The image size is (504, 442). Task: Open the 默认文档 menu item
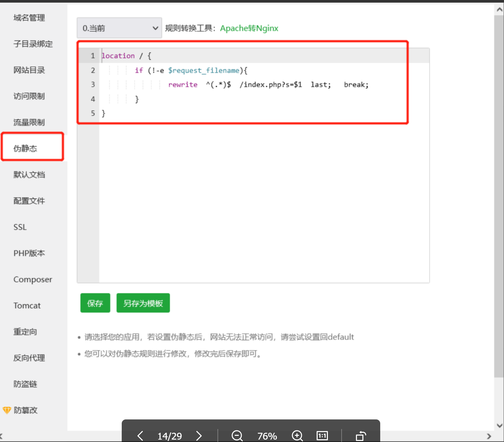(x=29, y=175)
